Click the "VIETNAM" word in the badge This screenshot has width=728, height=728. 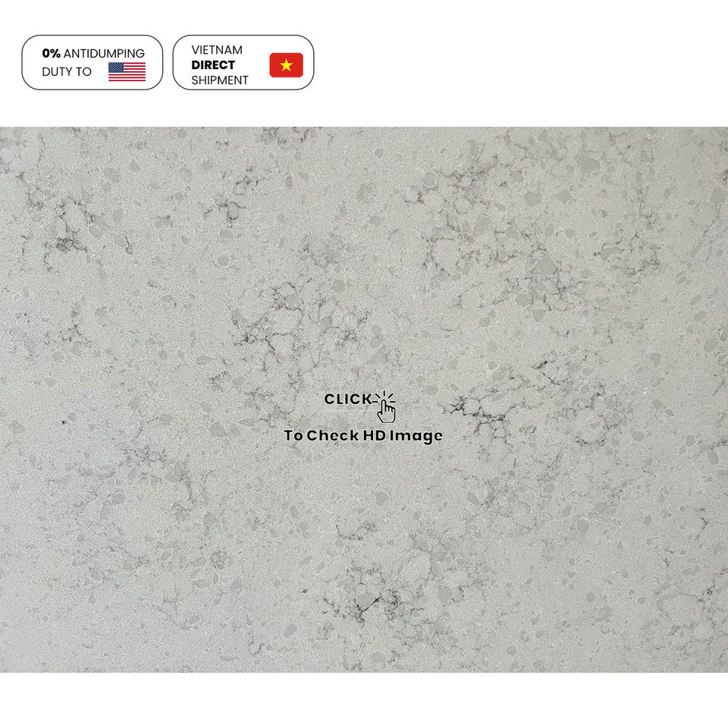pos(217,50)
